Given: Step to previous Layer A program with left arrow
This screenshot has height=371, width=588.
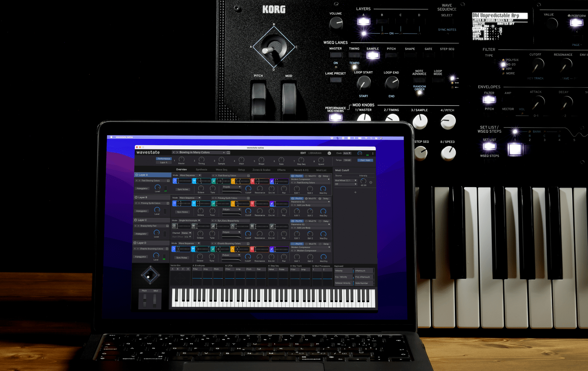Looking at the screenshot, I should tap(136, 181).
